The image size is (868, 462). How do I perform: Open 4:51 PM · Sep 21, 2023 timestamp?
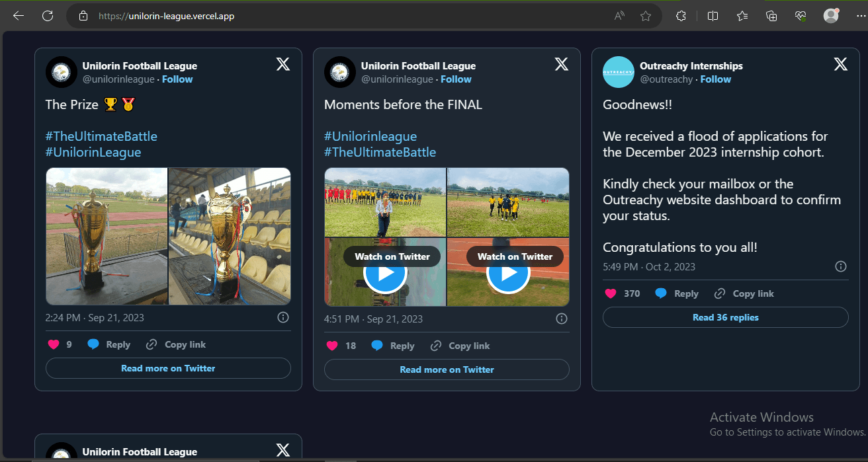tap(373, 319)
